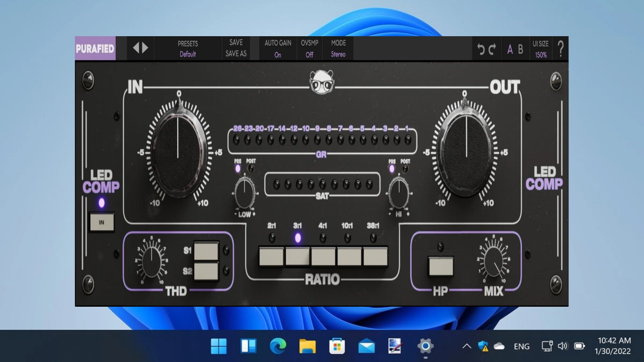Toggle the S1 saturation button
Screen dimensions: 644x362
(206, 251)
